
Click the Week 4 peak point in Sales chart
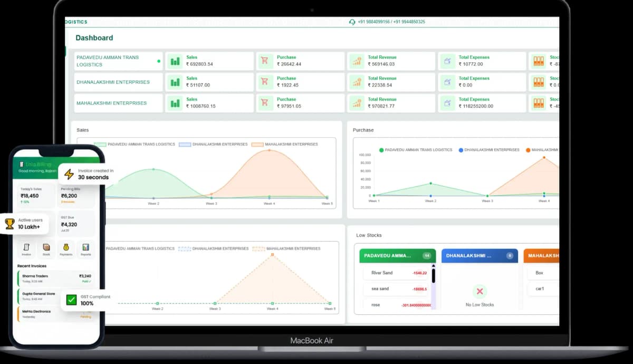pyautogui.click(x=269, y=150)
